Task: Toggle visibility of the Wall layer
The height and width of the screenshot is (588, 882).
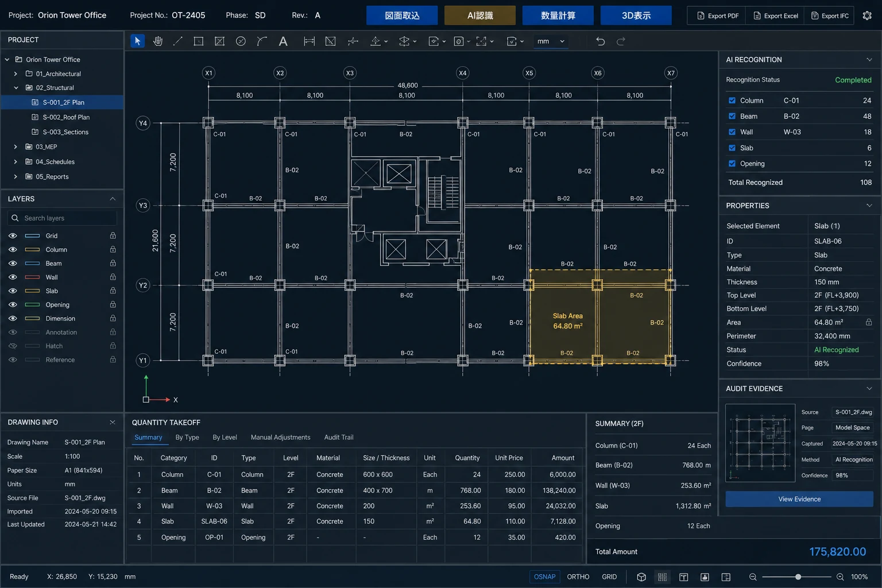Action: 13,277
